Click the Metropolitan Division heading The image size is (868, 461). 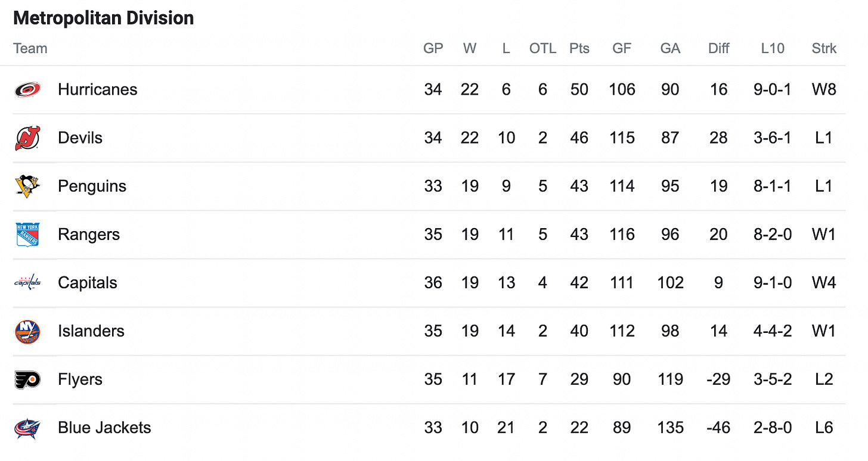(104, 18)
